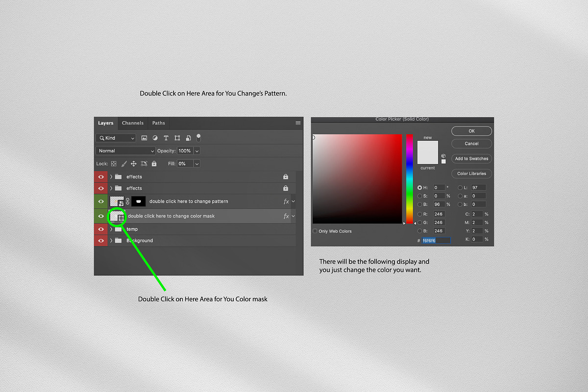Click the Lock transparent pixels icon
This screenshot has height=392, width=588.
pyautogui.click(x=114, y=164)
